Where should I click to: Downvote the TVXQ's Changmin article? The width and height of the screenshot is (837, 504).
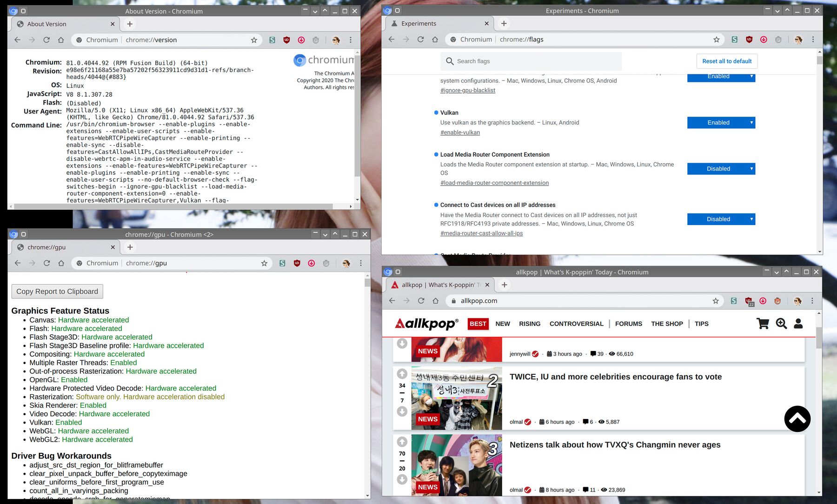(402, 479)
